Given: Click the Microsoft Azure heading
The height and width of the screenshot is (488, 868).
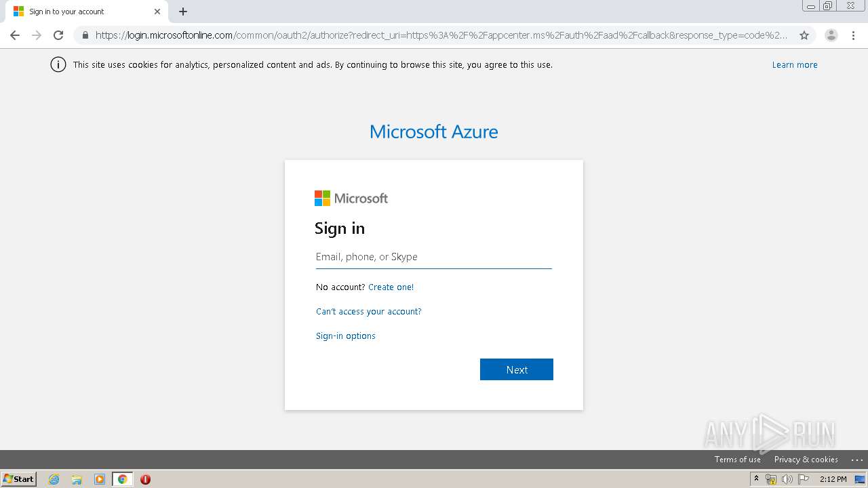Looking at the screenshot, I should 434,131.
